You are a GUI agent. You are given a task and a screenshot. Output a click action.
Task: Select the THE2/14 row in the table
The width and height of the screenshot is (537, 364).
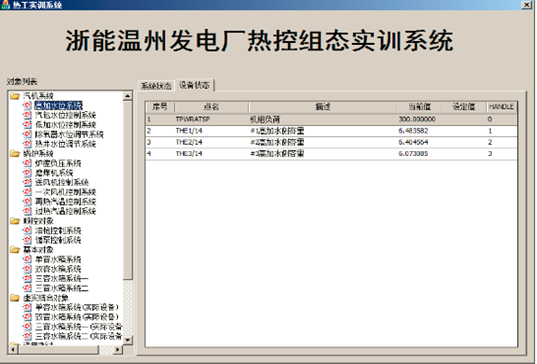coord(331,142)
